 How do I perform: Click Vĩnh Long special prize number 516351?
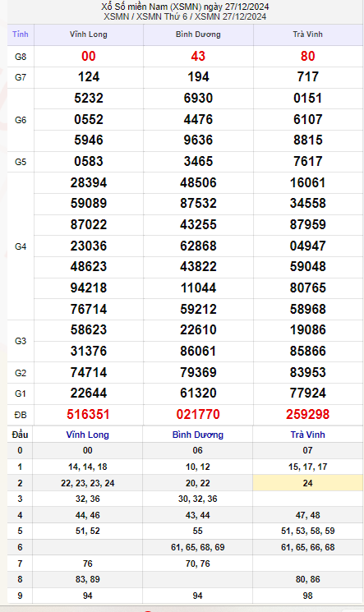coord(88,414)
